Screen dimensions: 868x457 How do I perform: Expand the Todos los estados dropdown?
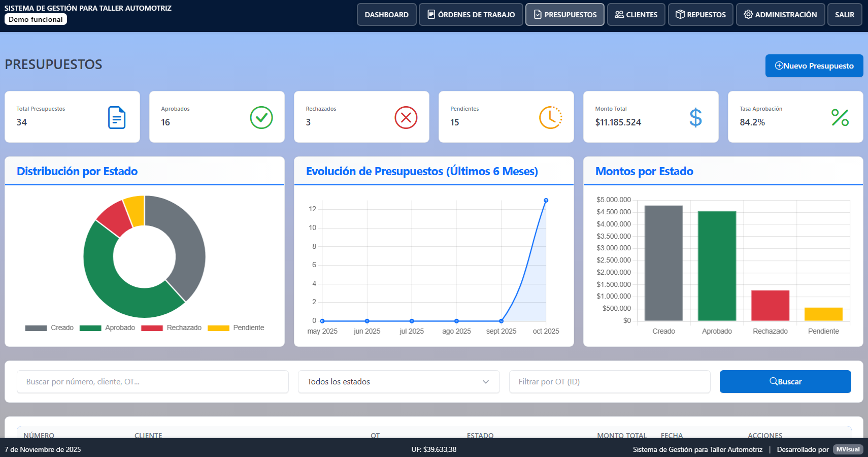pos(399,382)
